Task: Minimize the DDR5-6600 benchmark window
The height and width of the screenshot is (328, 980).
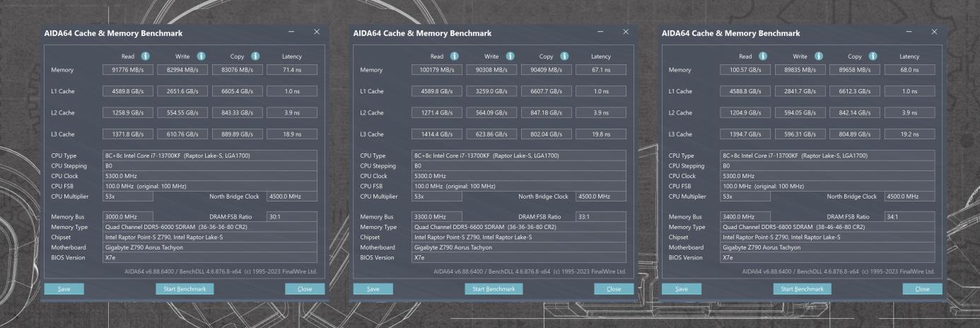Action: [601, 33]
